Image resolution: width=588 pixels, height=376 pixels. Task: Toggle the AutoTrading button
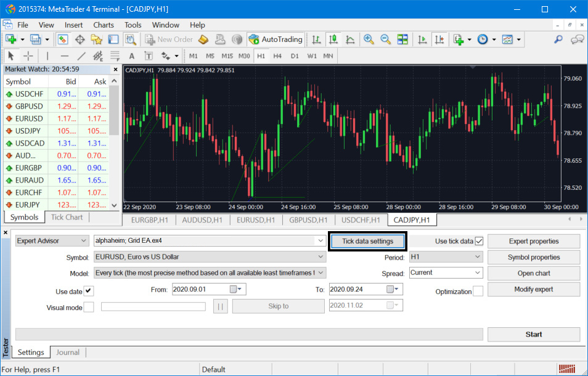276,39
